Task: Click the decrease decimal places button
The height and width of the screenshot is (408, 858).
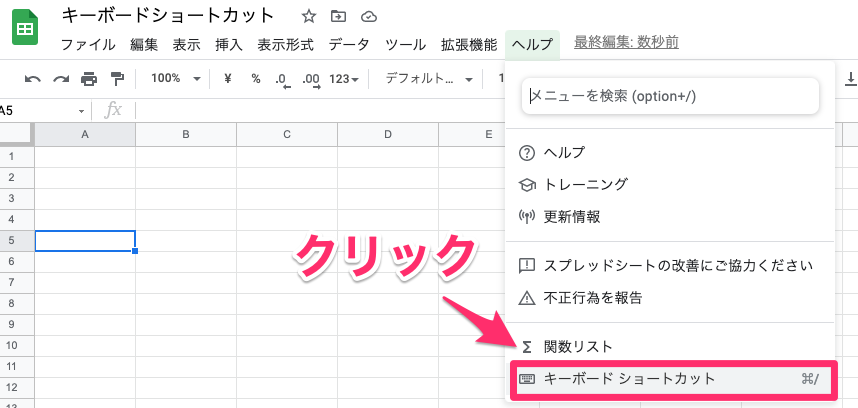Action: coord(282,79)
